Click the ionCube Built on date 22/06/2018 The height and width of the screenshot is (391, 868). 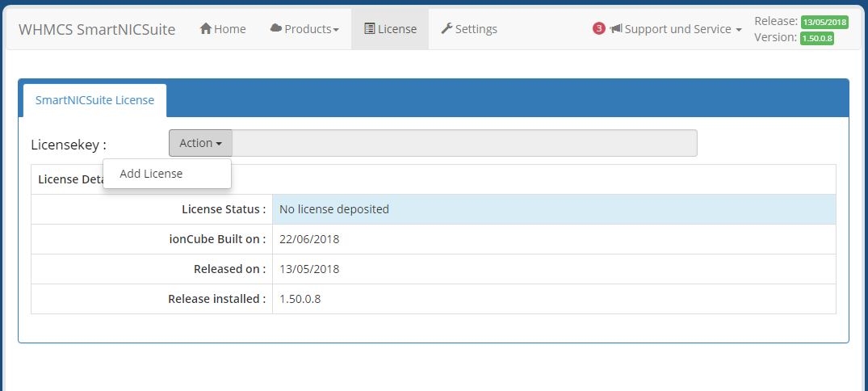(x=309, y=239)
